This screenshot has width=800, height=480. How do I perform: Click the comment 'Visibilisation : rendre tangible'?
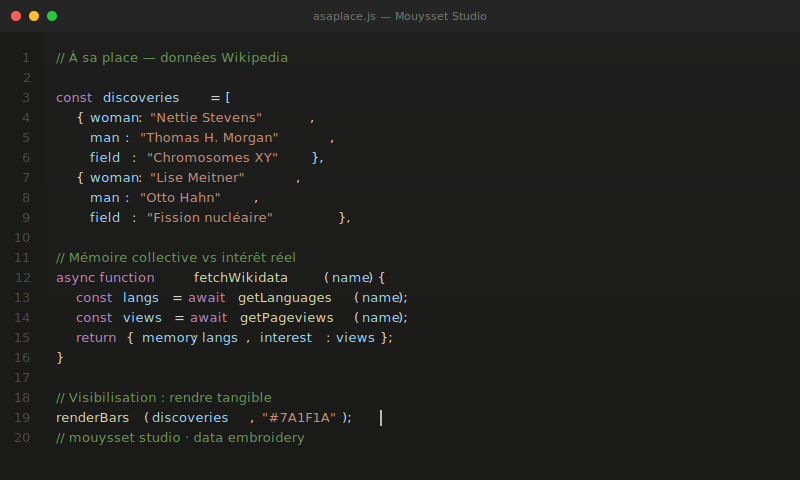click(x=170, y=398)
